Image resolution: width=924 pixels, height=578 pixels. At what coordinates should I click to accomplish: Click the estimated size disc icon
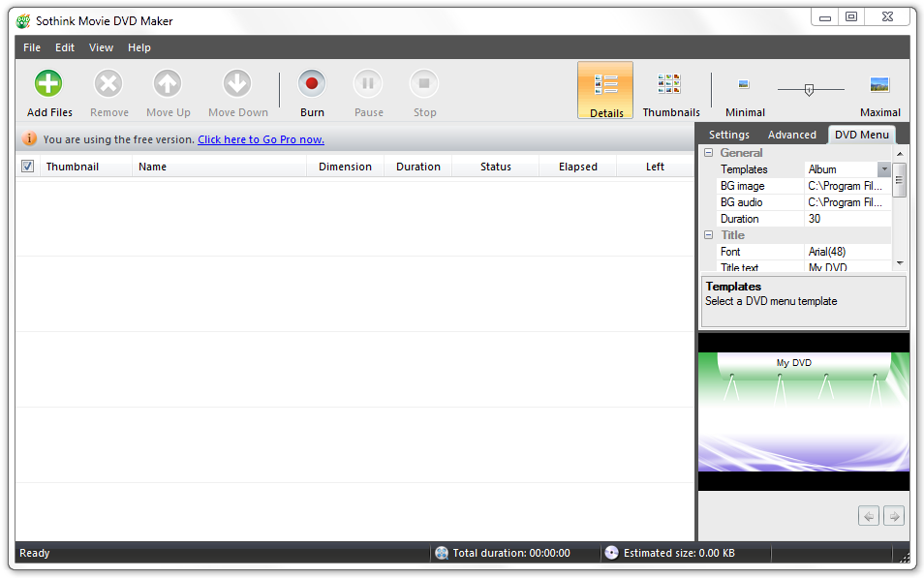[612, 553]
